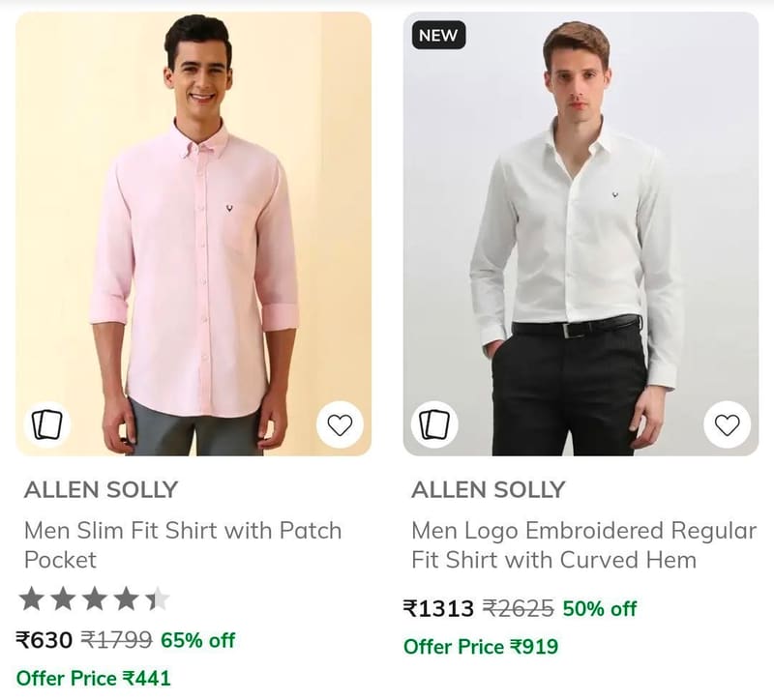Open 'Men Logo Embroidered Regular Fit Shirt' title
The height and width of the screenshot is (700, 774).
click(583, 545)
